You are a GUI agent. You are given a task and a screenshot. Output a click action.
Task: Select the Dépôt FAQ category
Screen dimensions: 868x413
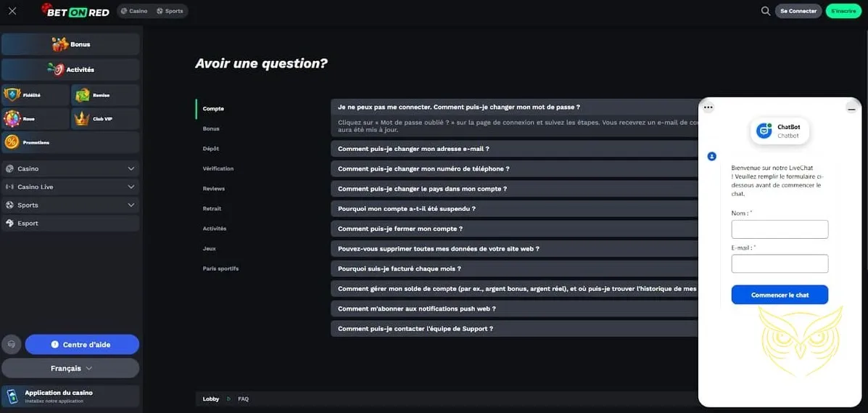211,149
